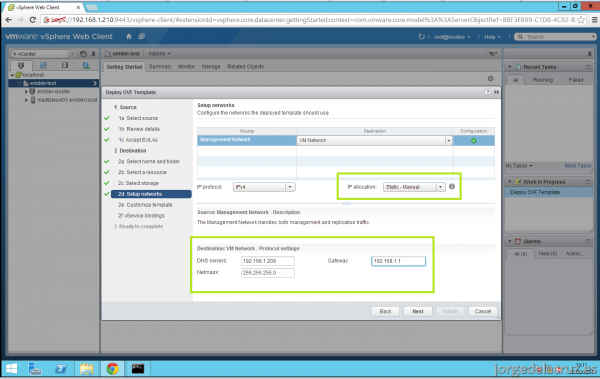The height and width of the screenshot is (379, 600).
Task: Go to step 1a Select source
Action: [x=138, y=118]
